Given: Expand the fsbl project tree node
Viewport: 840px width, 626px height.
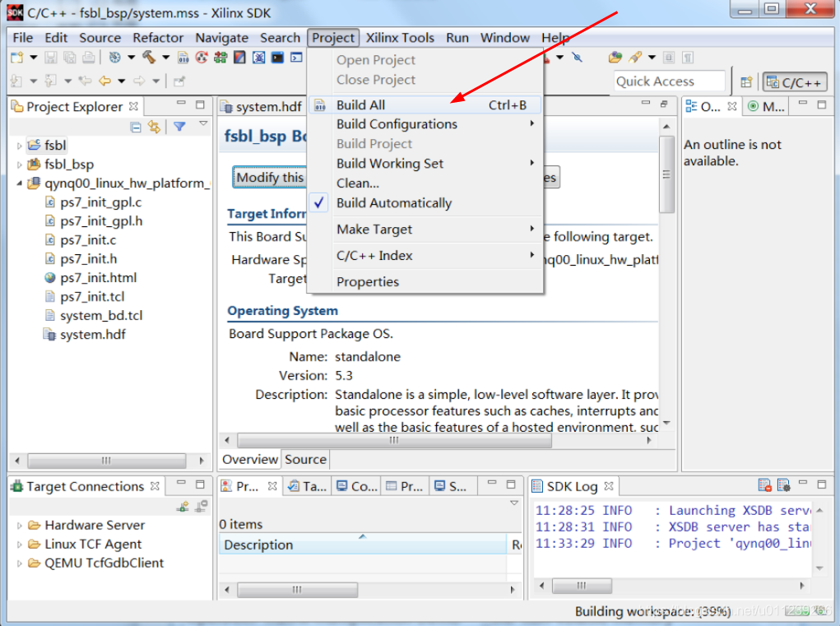Looking at the screenshot, I should pyautogui.click(x=19, y=146).
